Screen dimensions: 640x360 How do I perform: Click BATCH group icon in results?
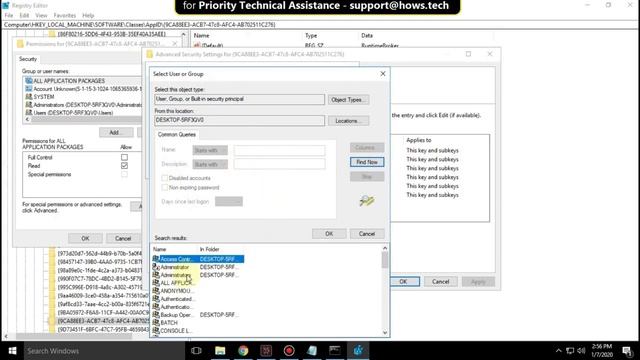156,322
